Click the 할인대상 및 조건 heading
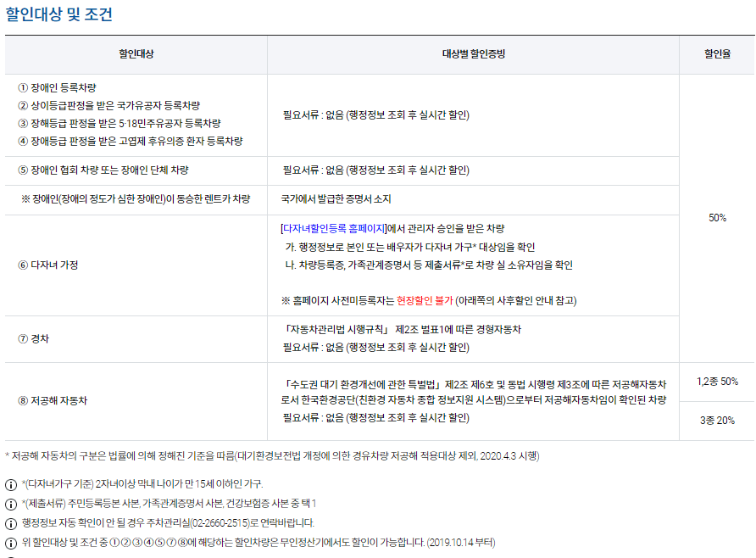This screenshot has height=558, width=756. tap(58, 14)
